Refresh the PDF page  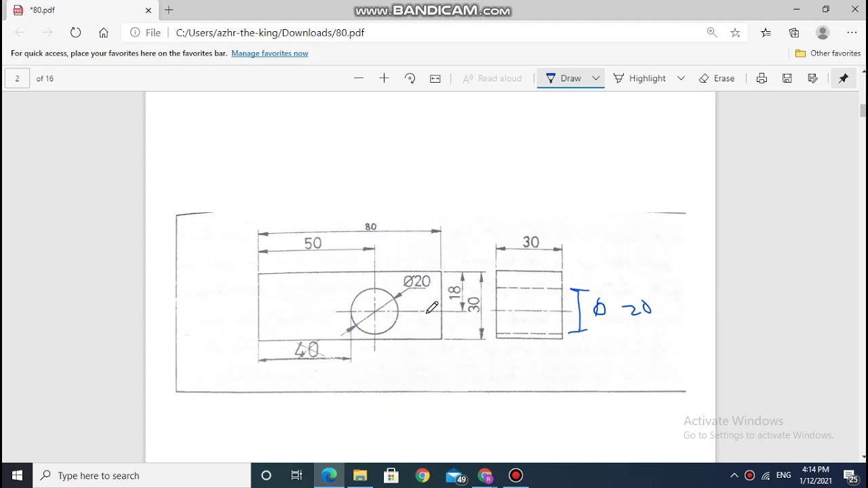75,33
